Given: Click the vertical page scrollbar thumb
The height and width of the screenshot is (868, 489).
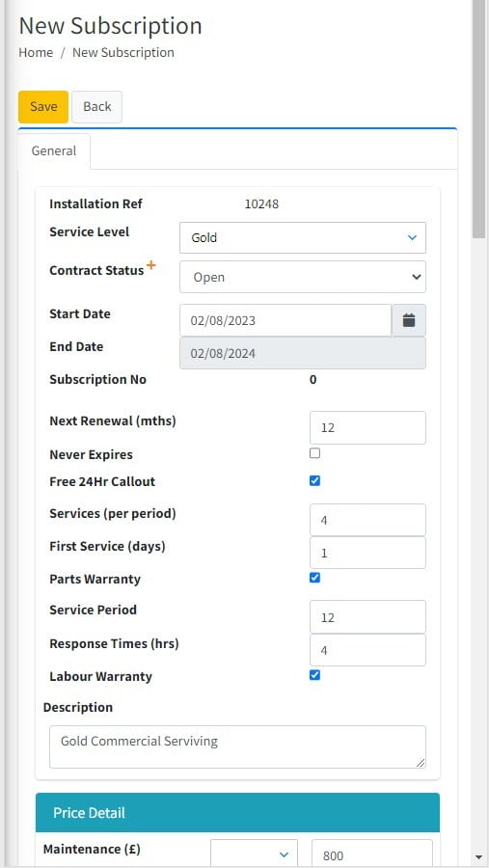Looking at the screenshot, I should coord(479,119).
